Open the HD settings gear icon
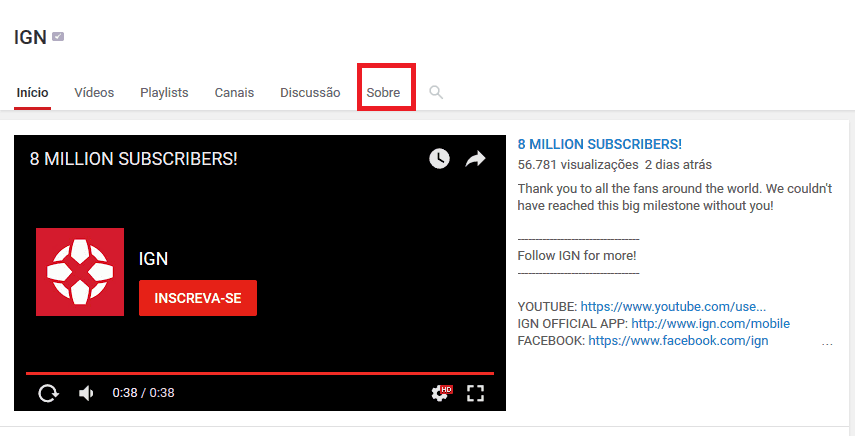This screenshot has height=436, width=855. 441,392
